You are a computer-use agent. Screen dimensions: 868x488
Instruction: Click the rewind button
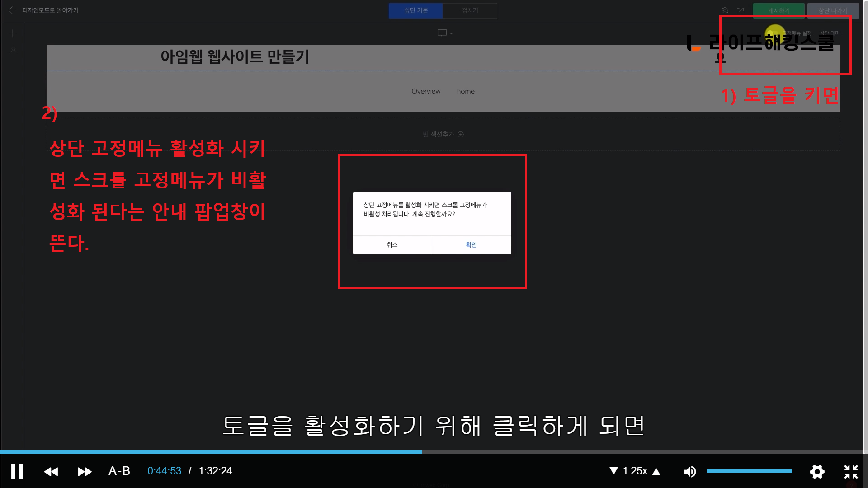click(x=51, y=472)
